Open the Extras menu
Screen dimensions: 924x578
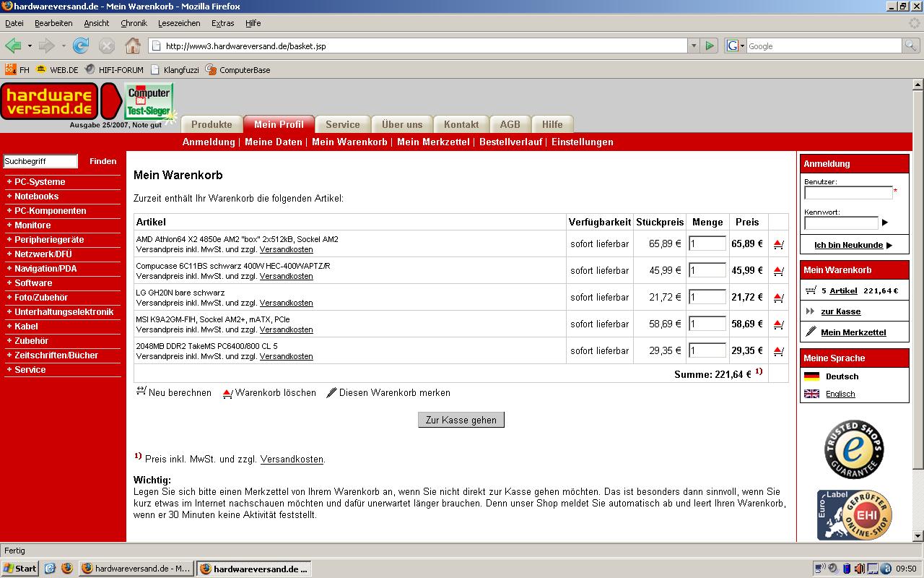pyautogui.click(x=222, y=23)
